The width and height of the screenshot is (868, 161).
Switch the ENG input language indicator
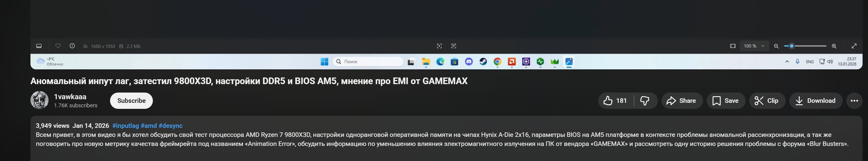click(x=810, y=62)
